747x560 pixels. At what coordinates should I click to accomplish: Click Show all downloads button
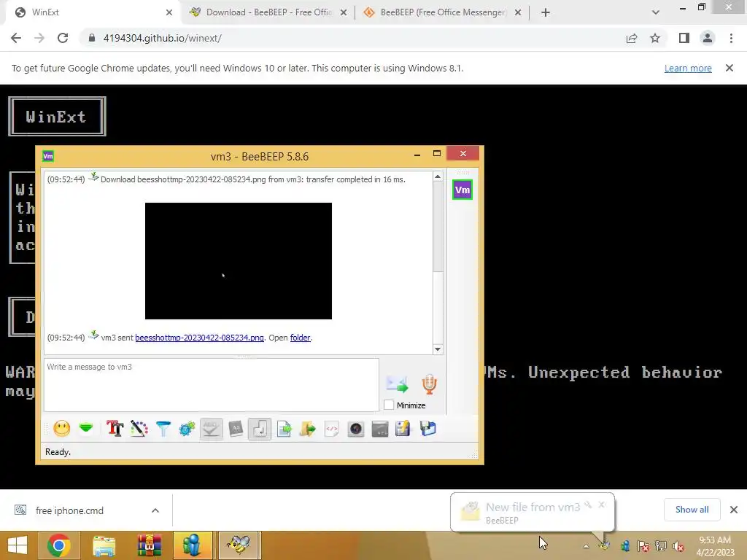pos(692,510)
